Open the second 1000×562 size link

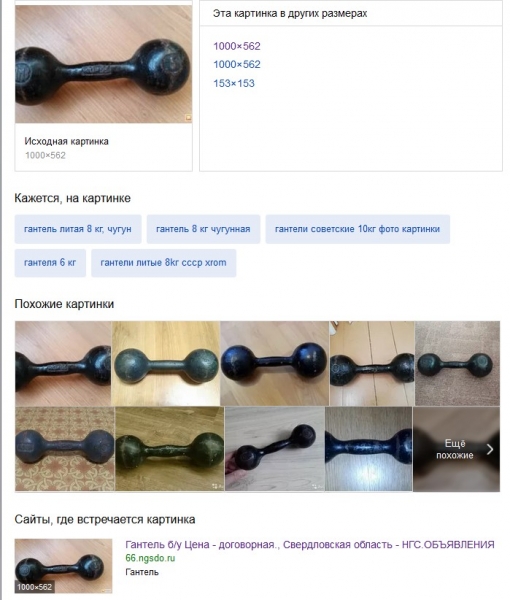(x=237, y=64)
